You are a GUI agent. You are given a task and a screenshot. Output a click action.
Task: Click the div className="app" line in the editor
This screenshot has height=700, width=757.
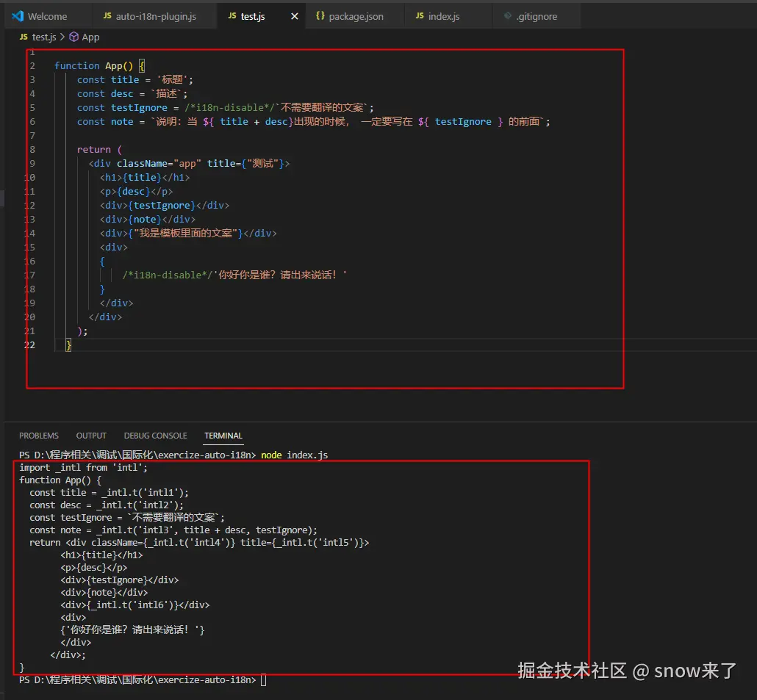pyautogui.click(x=189, y=164)
